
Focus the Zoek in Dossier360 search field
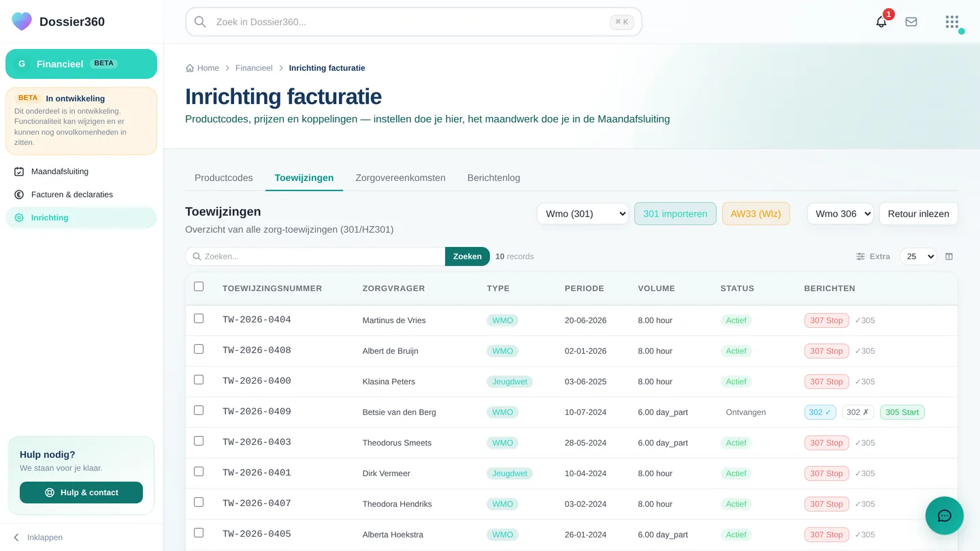click(414, 22)
